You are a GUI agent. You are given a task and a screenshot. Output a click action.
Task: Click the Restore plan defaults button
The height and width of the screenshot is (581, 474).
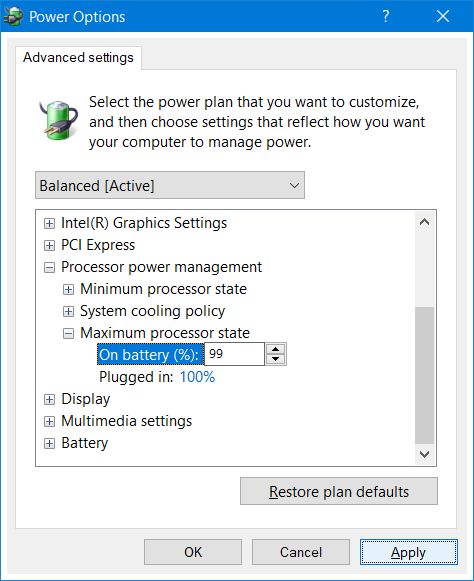click(339, 491)
